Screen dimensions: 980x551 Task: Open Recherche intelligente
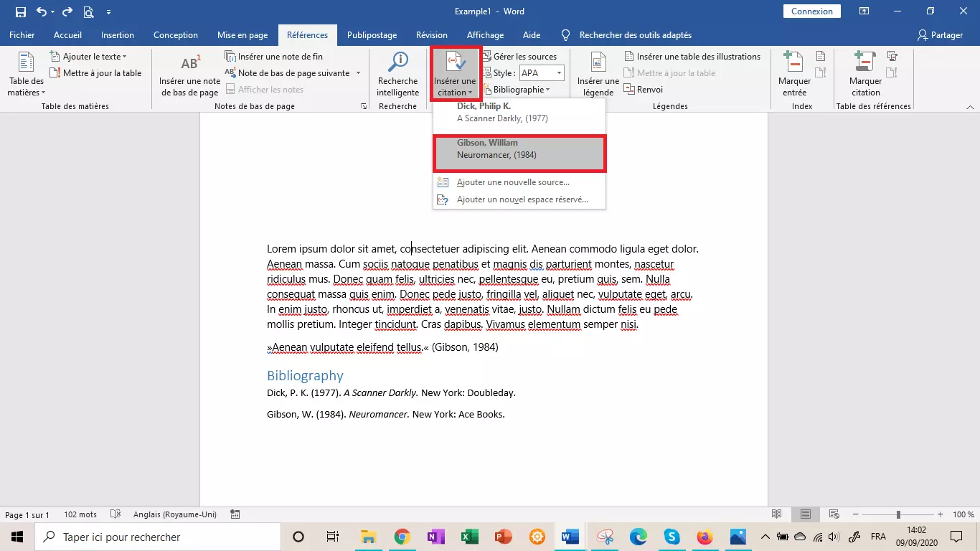pos(397,74)
